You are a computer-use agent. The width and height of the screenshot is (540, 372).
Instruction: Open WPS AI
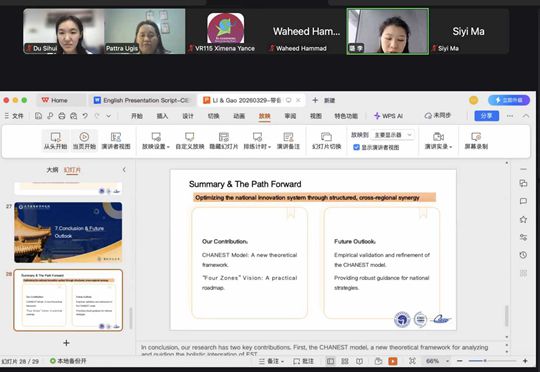[388, 116]
